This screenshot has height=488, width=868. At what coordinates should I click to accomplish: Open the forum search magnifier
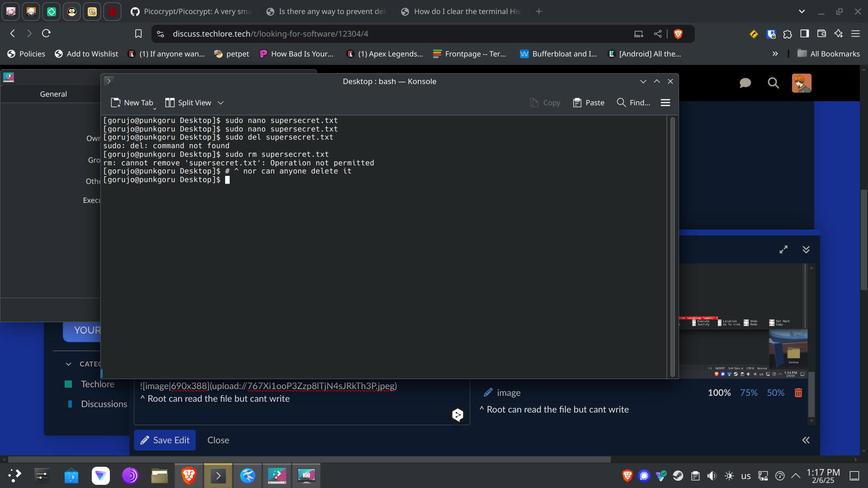(x=773, y=83)
